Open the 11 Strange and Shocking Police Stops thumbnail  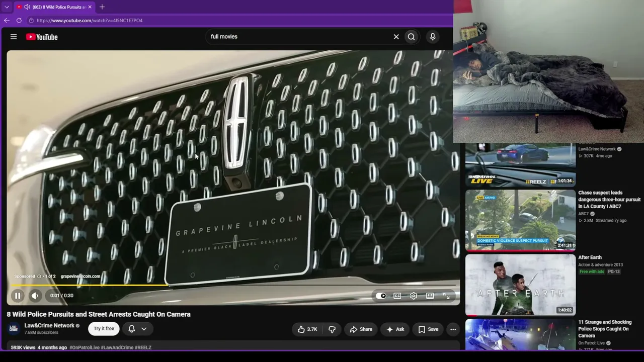point(520,334)
